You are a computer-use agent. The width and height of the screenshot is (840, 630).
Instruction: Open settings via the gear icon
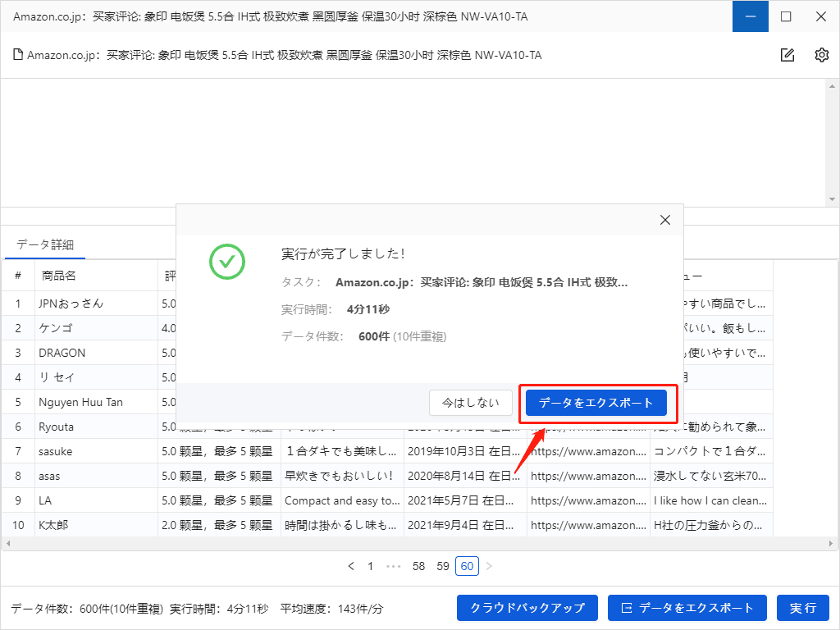click(821, 55)
